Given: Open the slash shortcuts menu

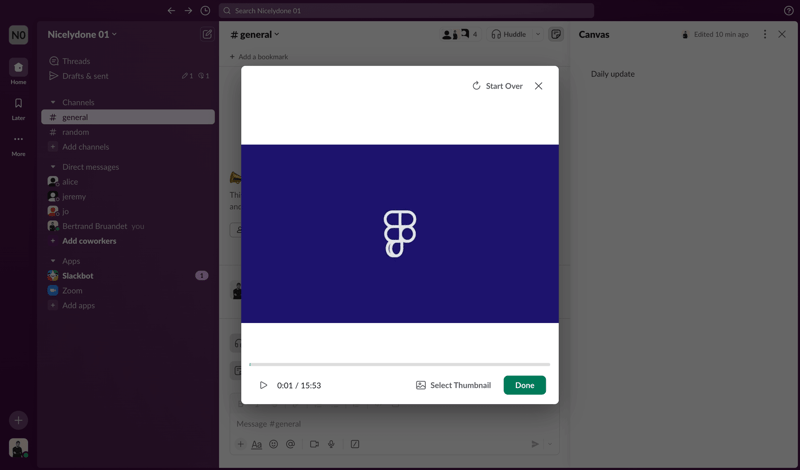Looking at the screenshot, I should click(x=355, y=444).
